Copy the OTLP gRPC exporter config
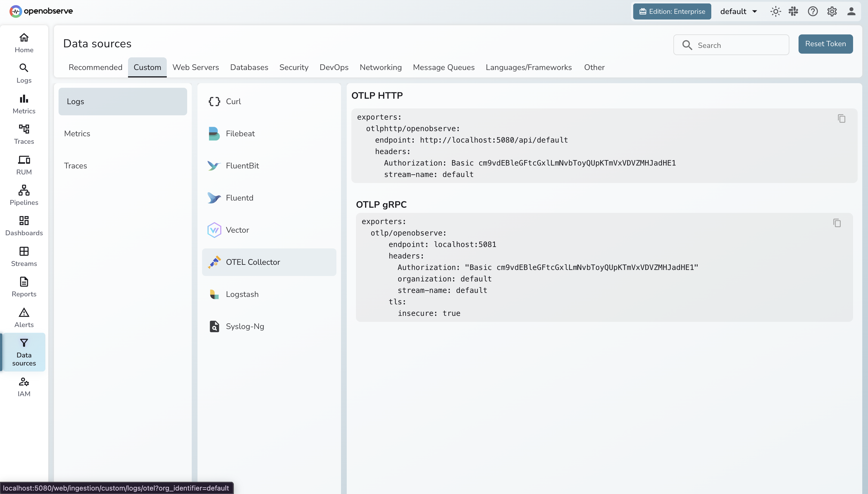The width and height of the screenshot is (868, 494). [837, 223]
